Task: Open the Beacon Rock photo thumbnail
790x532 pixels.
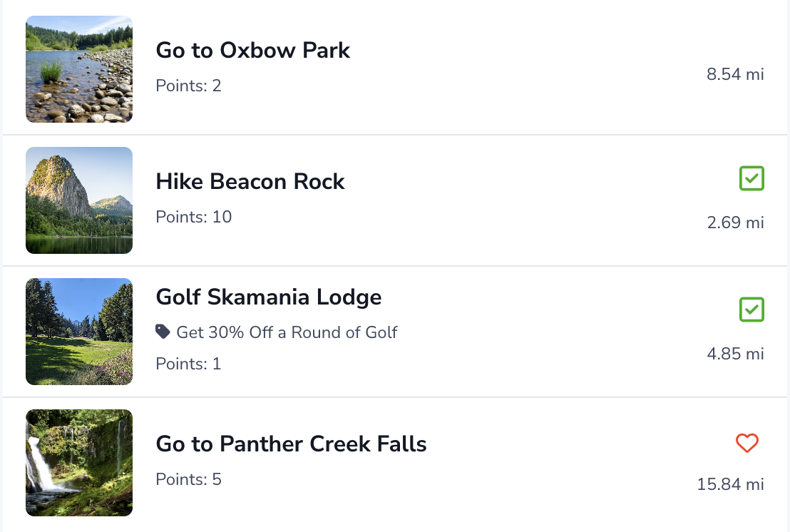Action: pos(79,200)
